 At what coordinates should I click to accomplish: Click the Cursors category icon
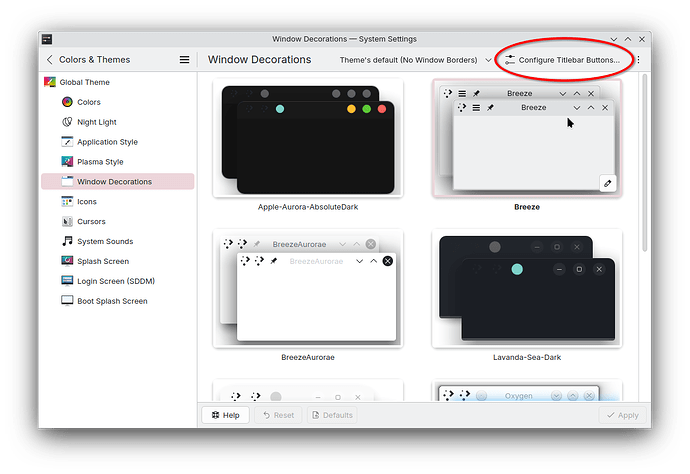[x=67, y=221]
